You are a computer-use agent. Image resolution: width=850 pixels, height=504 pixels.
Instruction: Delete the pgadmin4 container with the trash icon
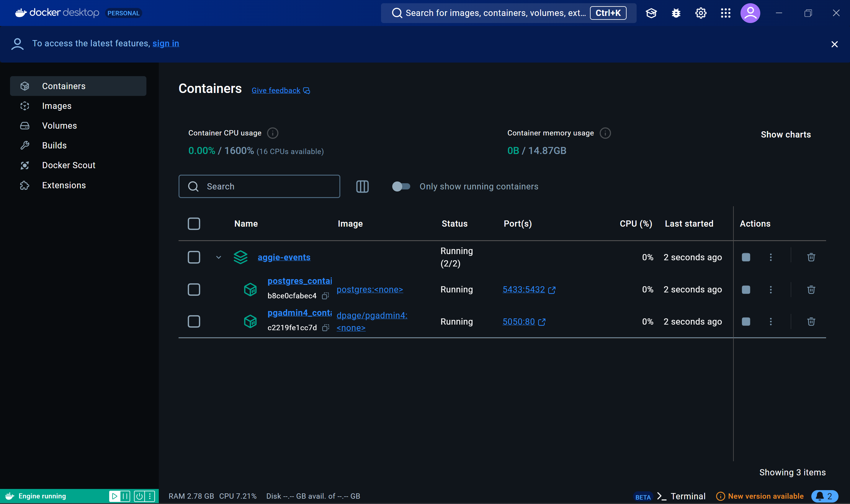click(x=811, y=322)
